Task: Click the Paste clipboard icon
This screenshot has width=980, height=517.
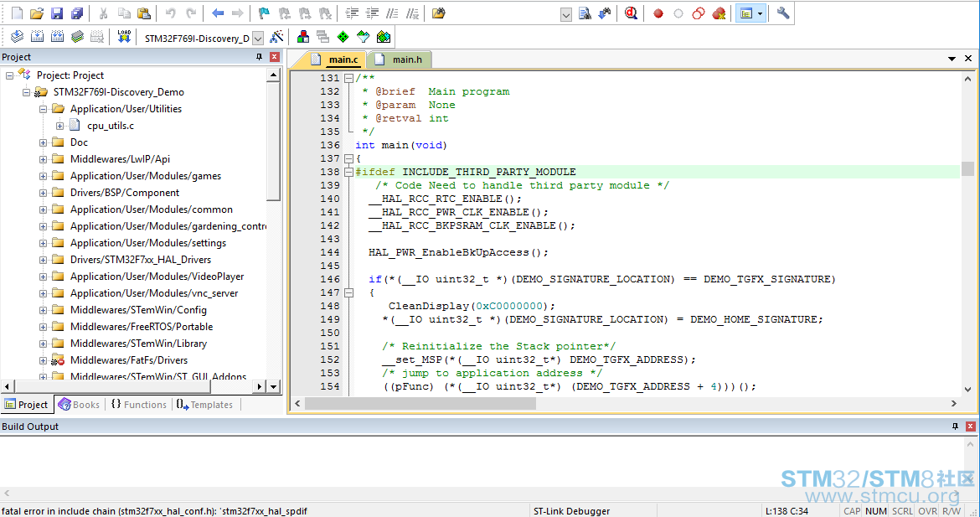Action: [144, 13]
